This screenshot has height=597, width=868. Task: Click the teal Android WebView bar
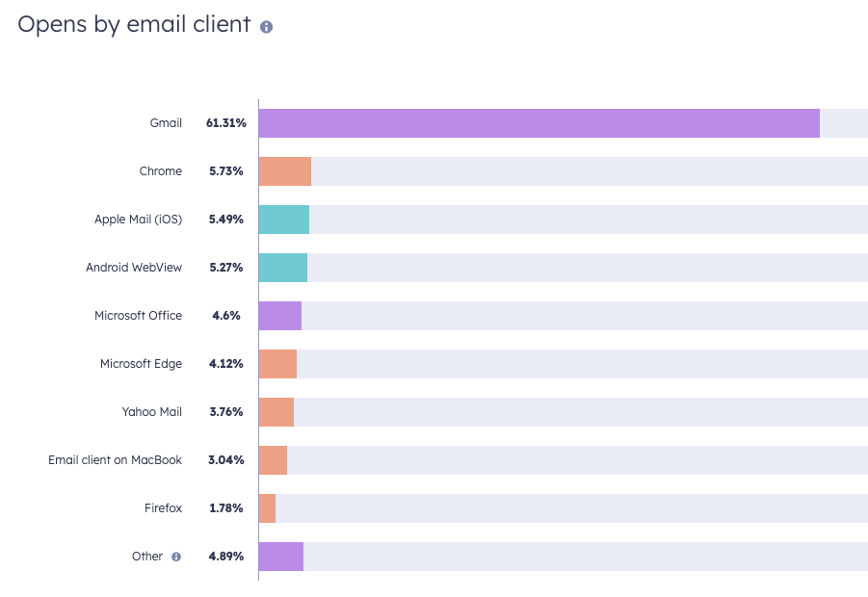[283, 268]
